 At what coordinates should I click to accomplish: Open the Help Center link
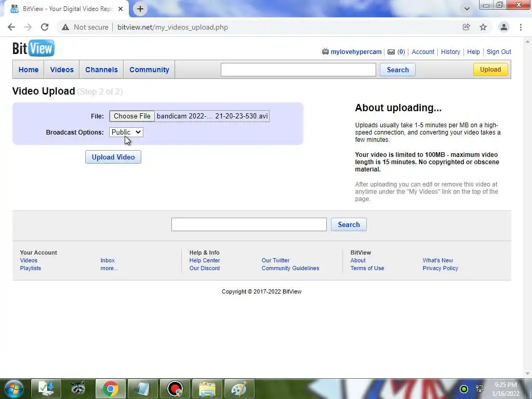(x=205, y=260)
